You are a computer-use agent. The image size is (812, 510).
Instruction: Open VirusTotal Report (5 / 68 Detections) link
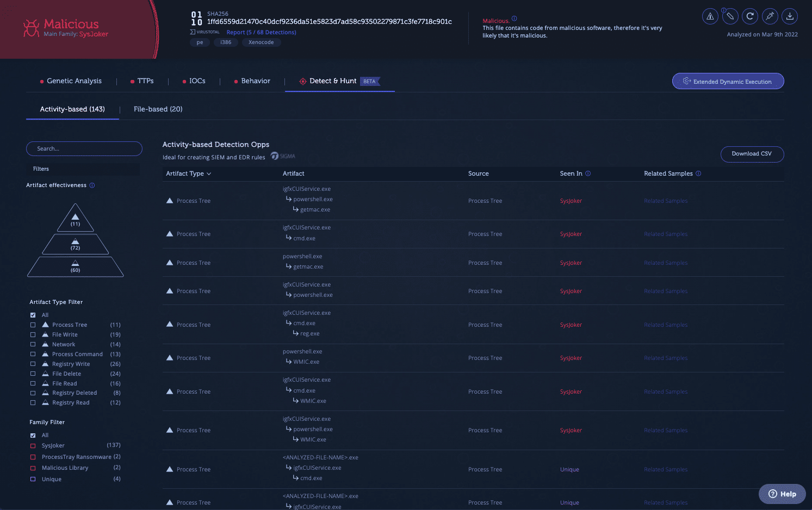click(x=261, y=33)
